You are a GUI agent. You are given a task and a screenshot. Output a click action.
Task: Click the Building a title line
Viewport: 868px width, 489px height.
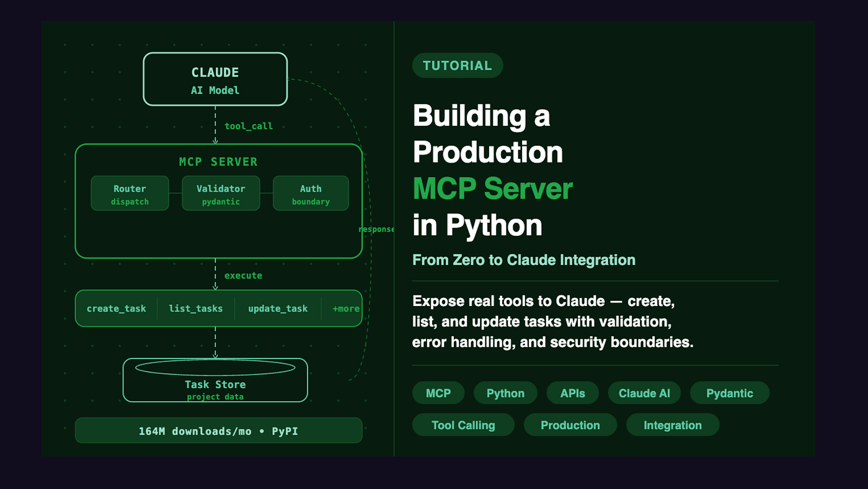tap(481, 115)
